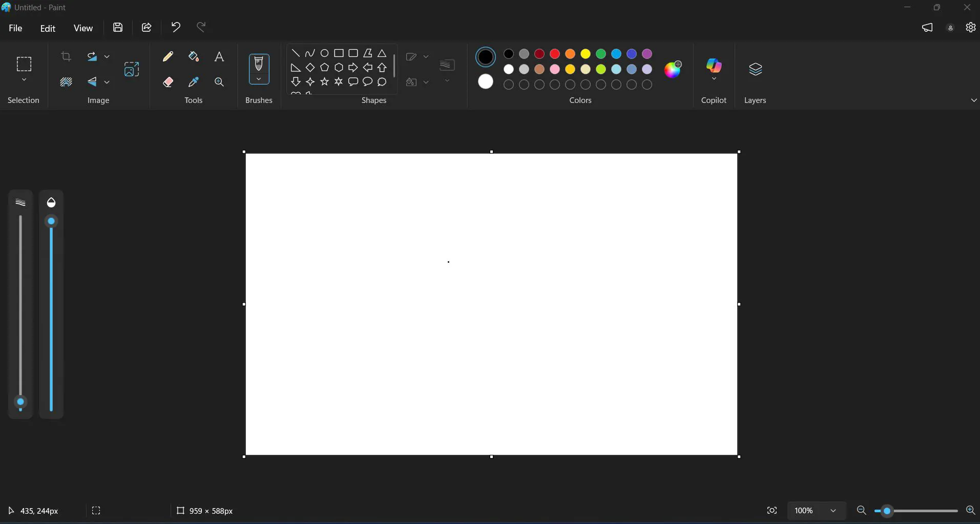The width and height of the screenshot is (980, 524).
Task: Select the Text tool
Action: [219, 56]
